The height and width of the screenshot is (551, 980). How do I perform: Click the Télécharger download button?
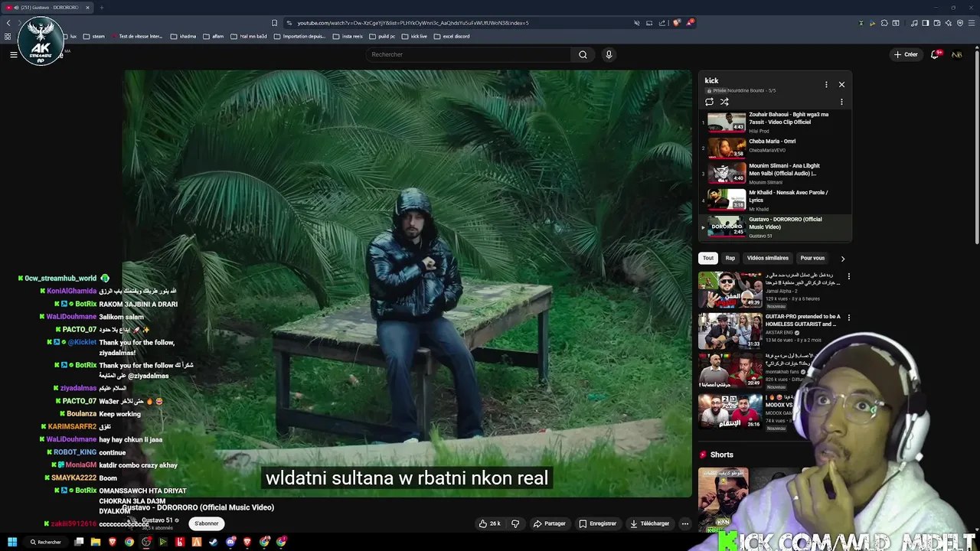649,523
